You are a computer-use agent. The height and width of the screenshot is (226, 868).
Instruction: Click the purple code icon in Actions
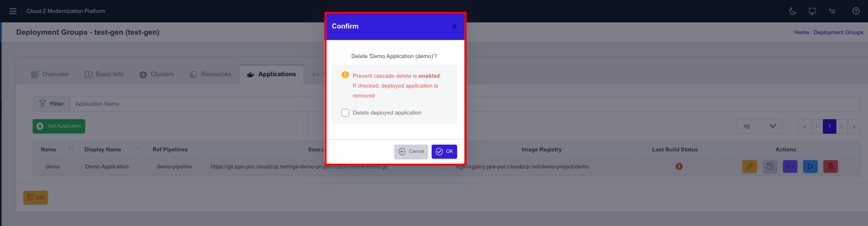coord(790,166)
